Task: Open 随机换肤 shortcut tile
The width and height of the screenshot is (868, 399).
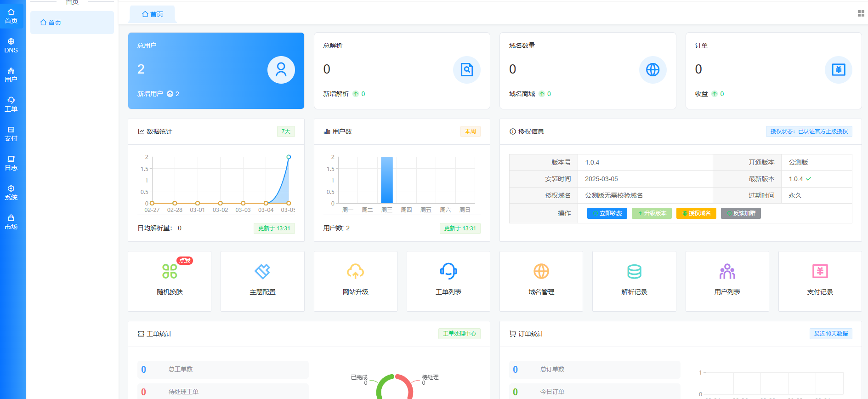Action: coord(170,281)
